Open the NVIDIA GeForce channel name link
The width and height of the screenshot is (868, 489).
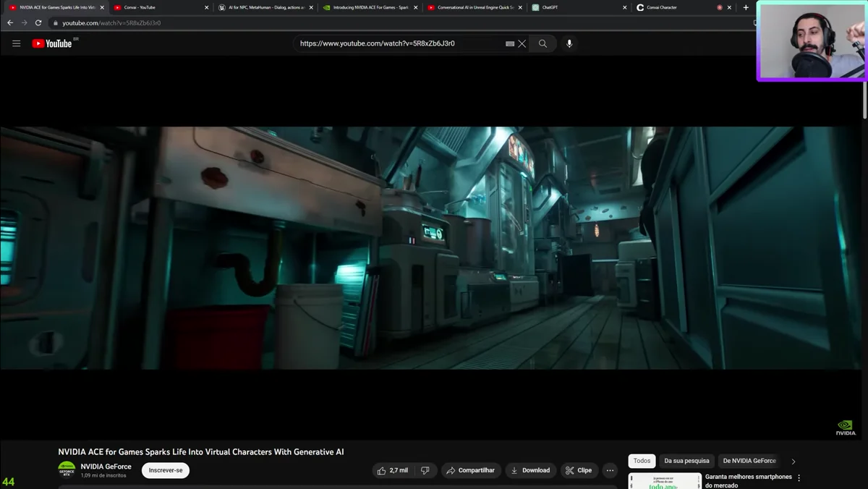[x=106, y=467]
